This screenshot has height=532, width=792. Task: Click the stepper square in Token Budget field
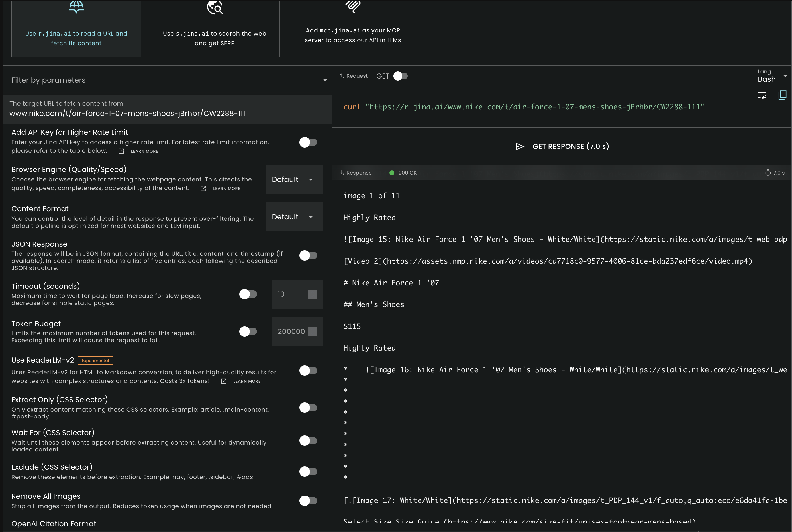[312, 332]
